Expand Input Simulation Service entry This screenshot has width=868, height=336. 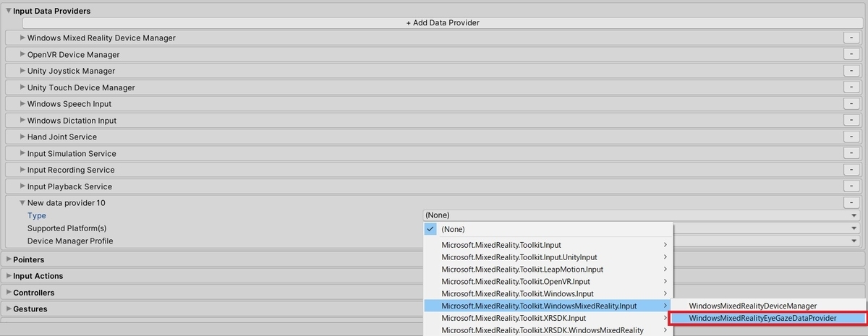[x=22, y=153]
